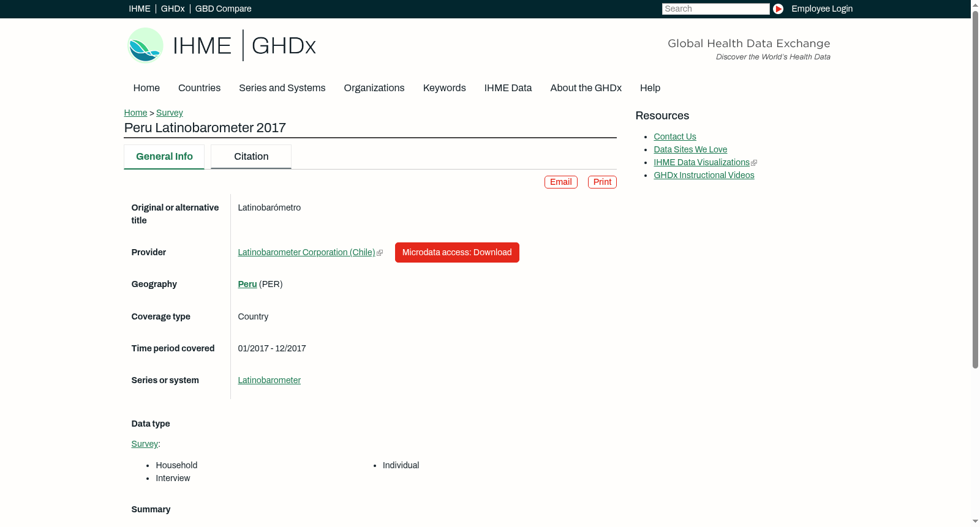
Task: Click the IHME GHDx logo
Action: (x=221, y=45)
